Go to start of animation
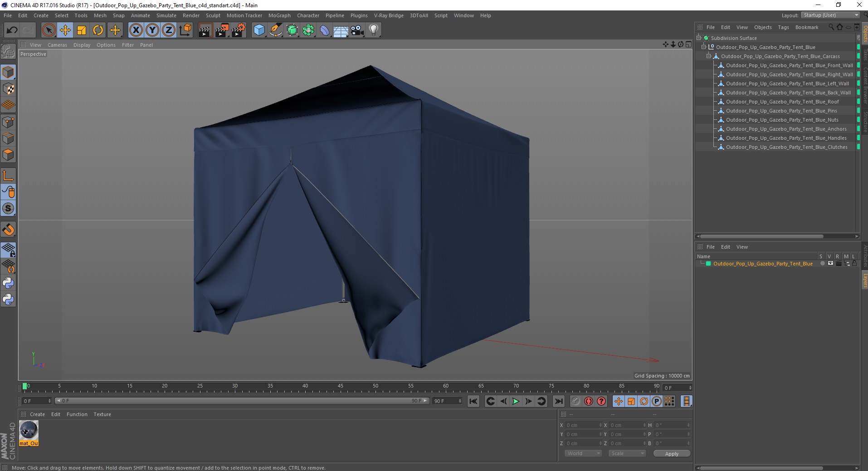This screenshot has width=868, height=471. coord(473,401)
